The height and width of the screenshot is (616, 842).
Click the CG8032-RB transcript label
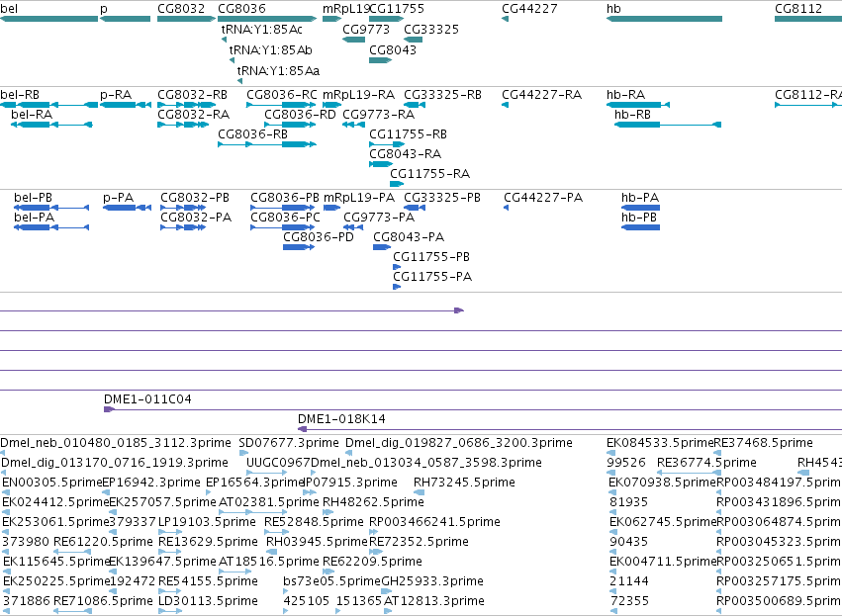(192, 95)
